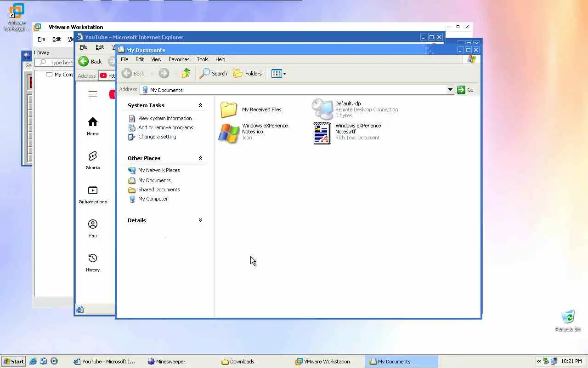The image size is (588, 368).
Task: Expand the address bar dropdown in My Documents
Action: [x=450, y=90]
